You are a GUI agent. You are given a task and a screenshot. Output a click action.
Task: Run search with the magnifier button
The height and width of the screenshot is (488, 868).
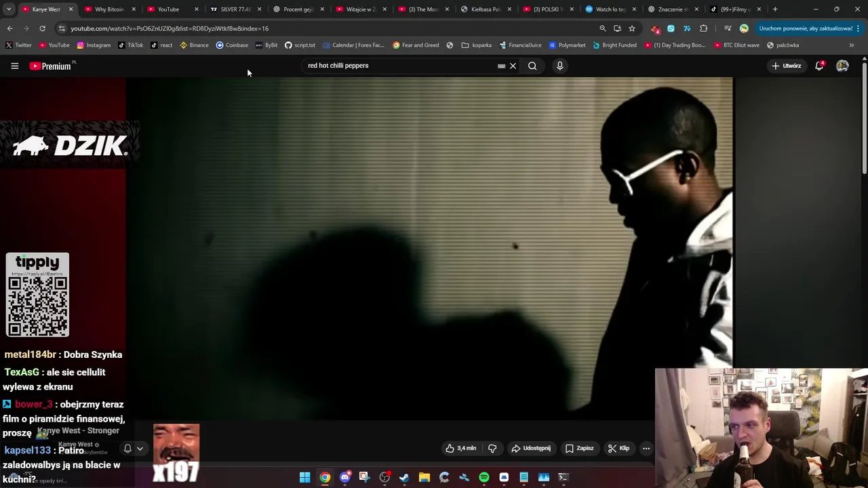(x=532, y=66)
